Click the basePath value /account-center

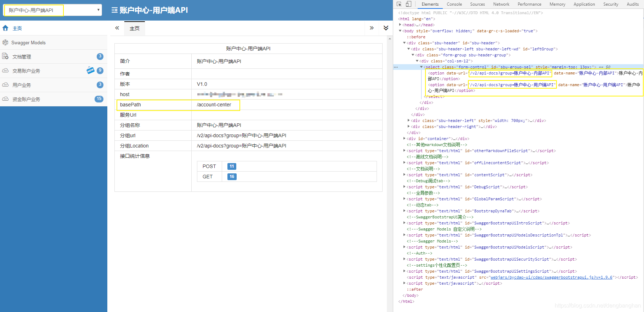(x=214, y=105)
